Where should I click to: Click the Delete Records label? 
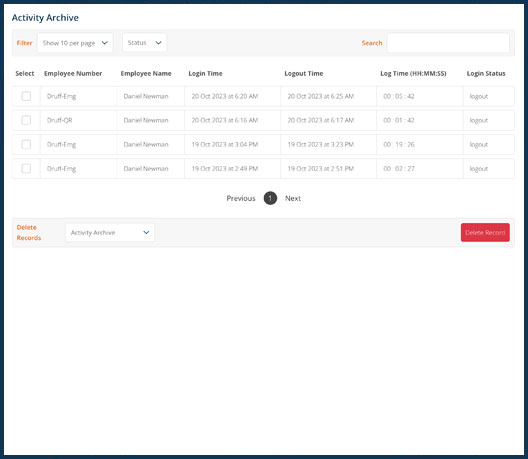tap(29, 232)
